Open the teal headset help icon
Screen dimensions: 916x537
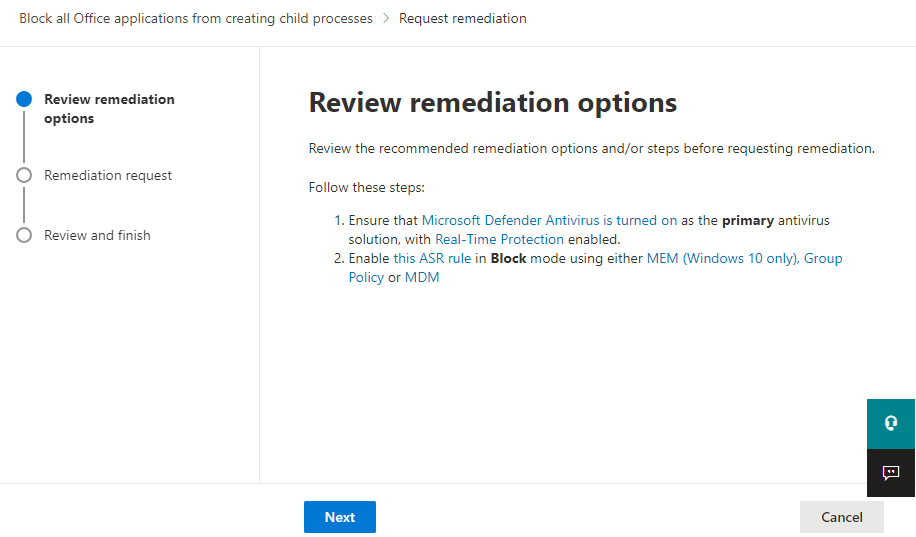(x=891, y=423)
